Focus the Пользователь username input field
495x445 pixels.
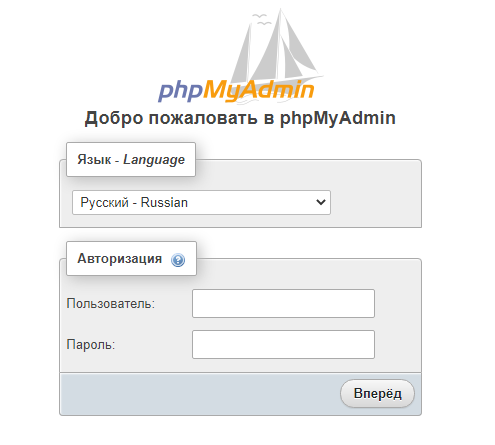(283, 303)
